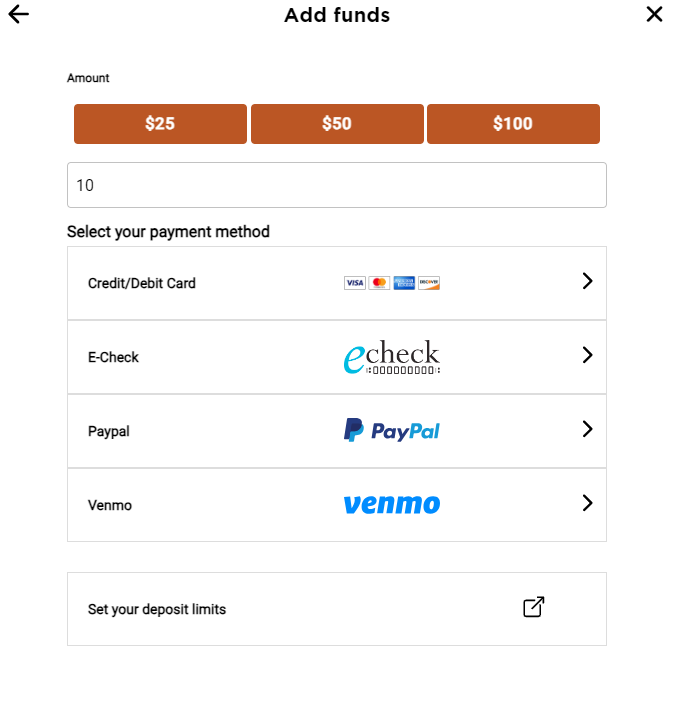The height and width of the screenshot is (701, 678).
Task: Click the PayPal logo
Action: coord(392,430)
